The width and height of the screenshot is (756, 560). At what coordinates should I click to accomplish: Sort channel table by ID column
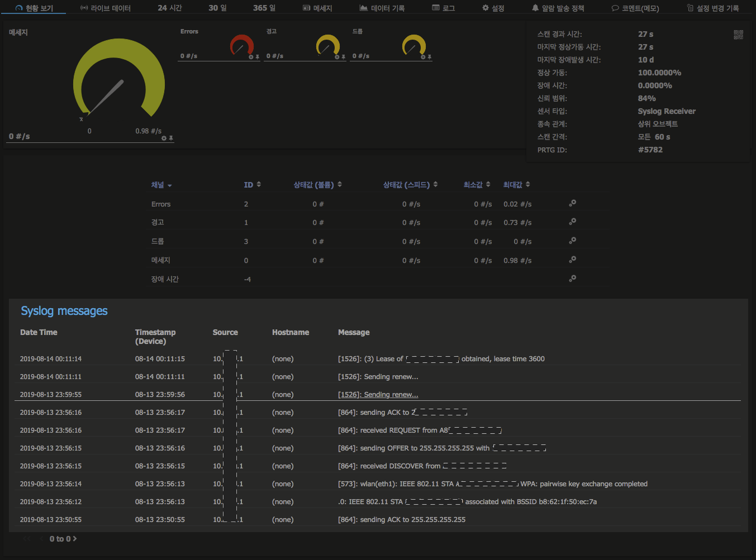click(x=253, y=185)
